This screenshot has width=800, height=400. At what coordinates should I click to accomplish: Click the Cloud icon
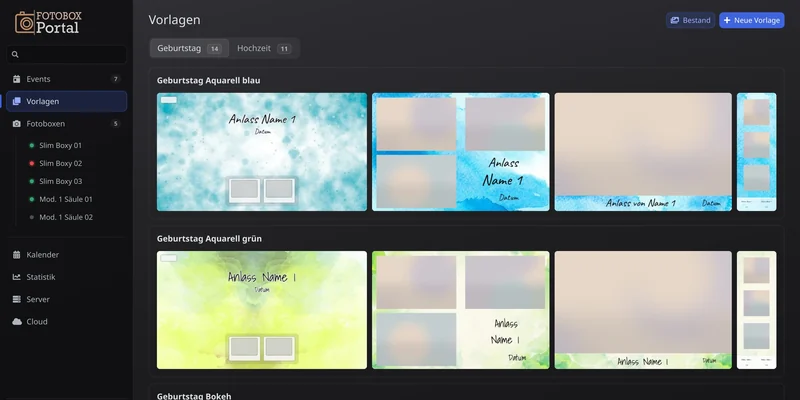coord(17,321)
